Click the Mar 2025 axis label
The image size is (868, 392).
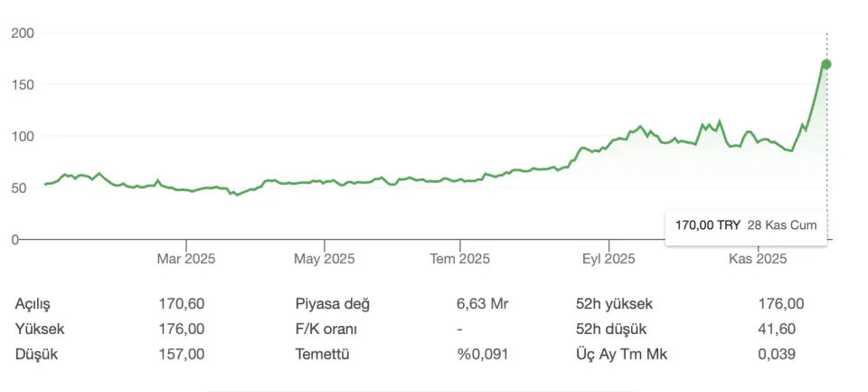186,259
